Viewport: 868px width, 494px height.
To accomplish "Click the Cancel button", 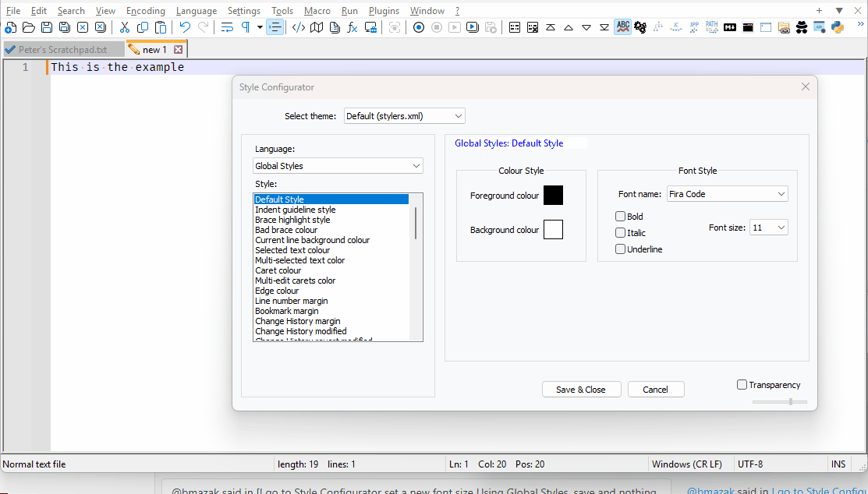I will click(655, 390).
